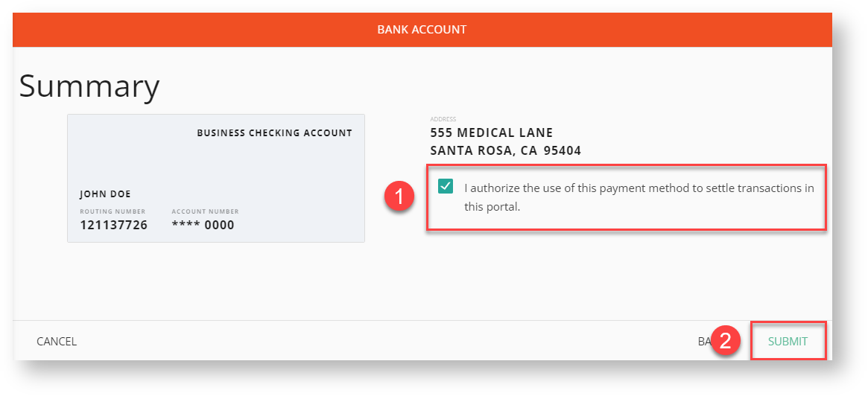Click the Summary heading
The image size is (868, 396).
[89, 86]
